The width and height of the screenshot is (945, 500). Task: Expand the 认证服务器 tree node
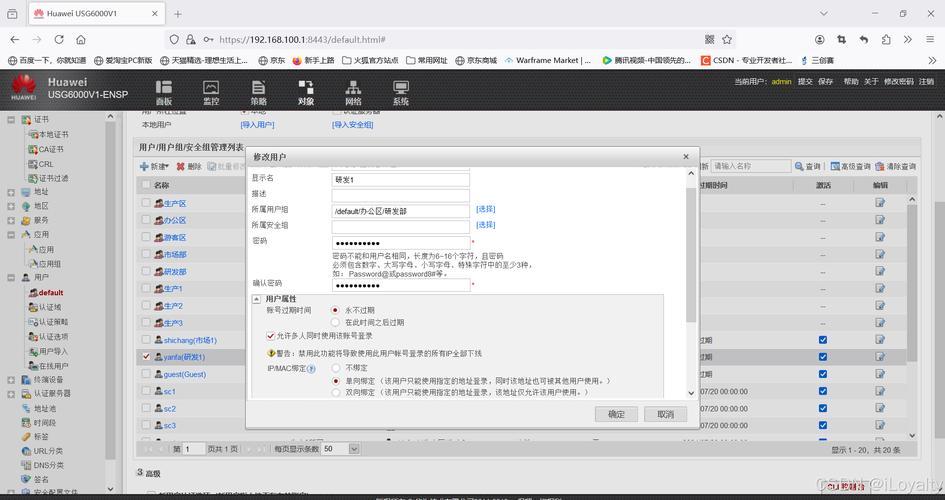click(x=11, y=394)
